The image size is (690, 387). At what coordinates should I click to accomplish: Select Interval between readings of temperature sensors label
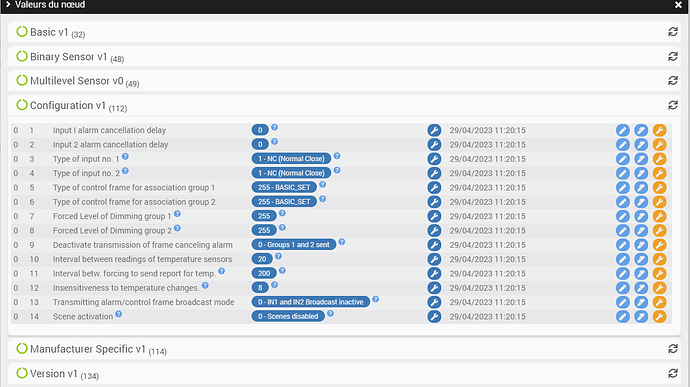143,259
